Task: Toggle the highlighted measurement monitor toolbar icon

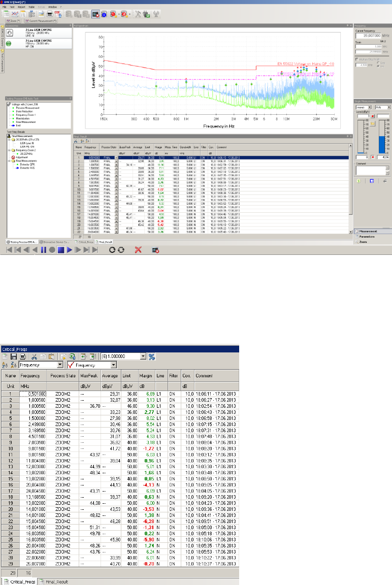Action: (x=95, y=14)
